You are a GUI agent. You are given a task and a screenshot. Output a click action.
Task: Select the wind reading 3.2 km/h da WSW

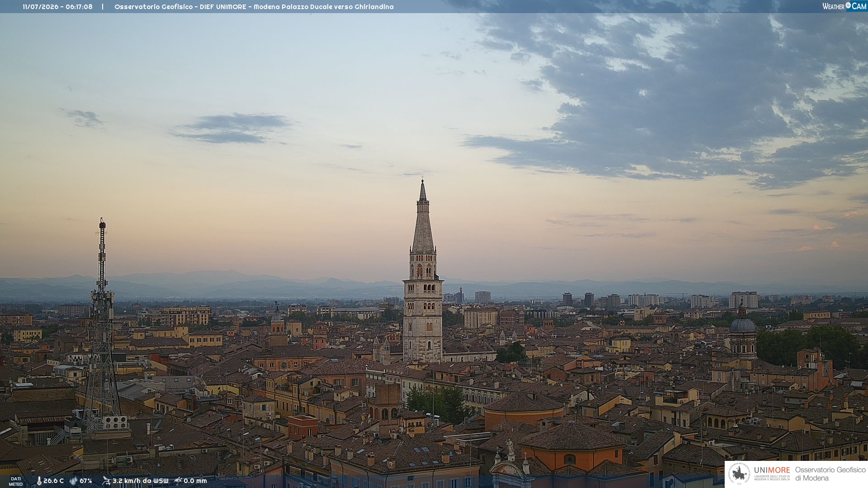pyautogui.click(x=140, y=481)
